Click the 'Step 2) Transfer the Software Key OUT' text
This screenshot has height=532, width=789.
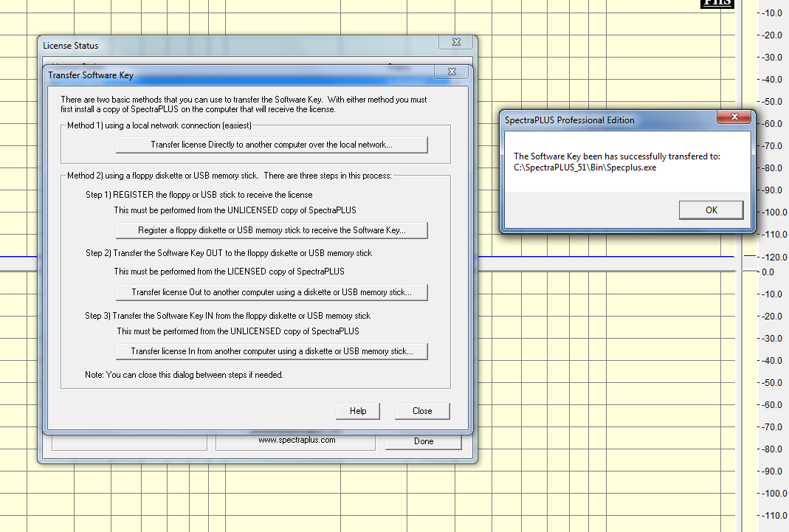[x=229, y=253]
